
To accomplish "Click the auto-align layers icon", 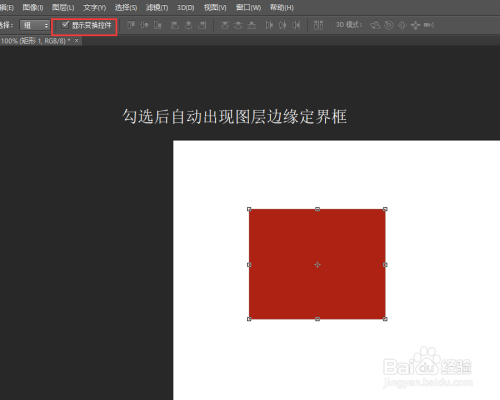I will (319, 25).
